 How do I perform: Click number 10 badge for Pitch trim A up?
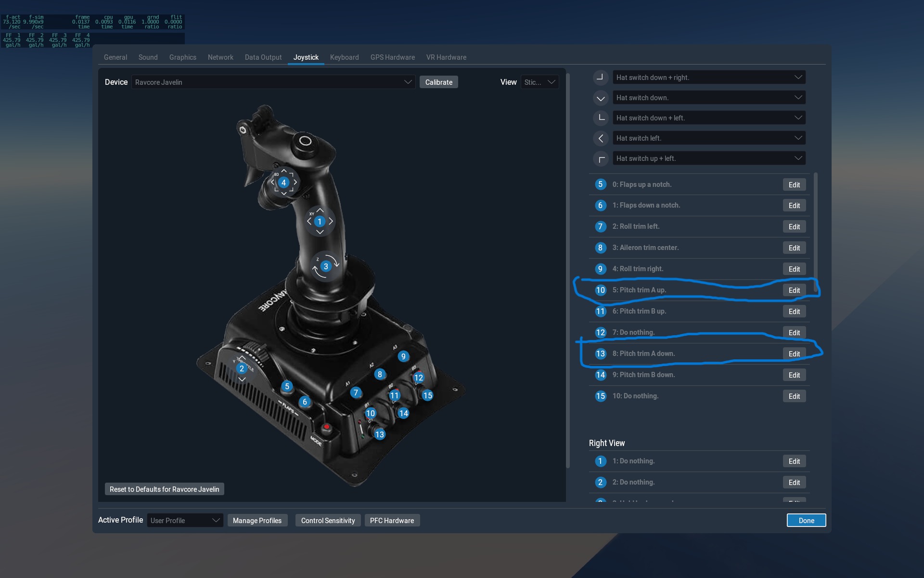(600, 290)
